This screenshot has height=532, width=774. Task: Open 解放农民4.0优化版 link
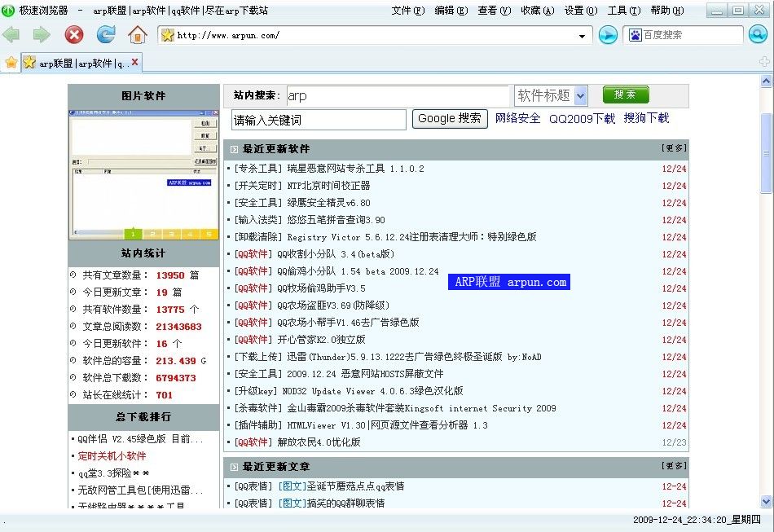coord(319,442)
